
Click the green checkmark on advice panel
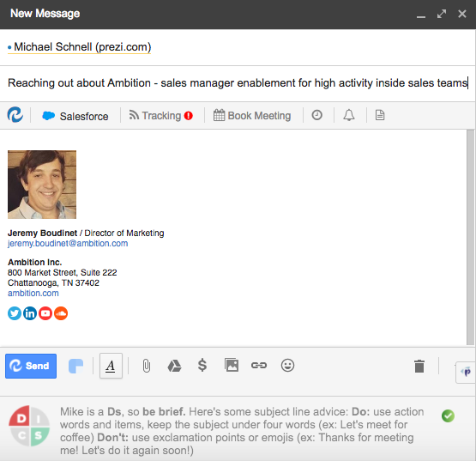[448, 416]
